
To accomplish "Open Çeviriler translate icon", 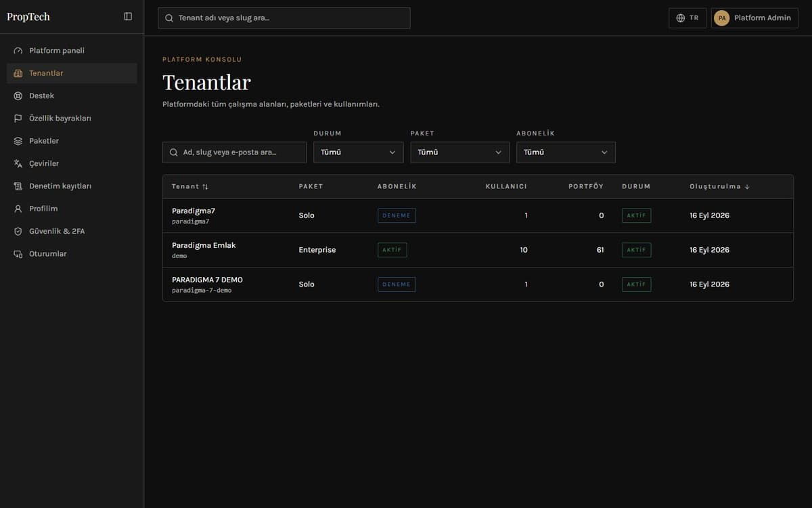I will coord(18,163).
